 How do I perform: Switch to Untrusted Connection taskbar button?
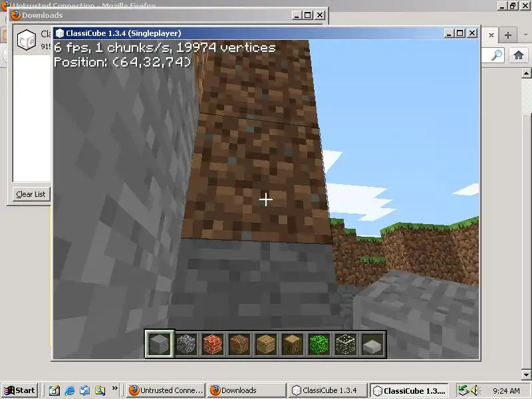point(167,390)
